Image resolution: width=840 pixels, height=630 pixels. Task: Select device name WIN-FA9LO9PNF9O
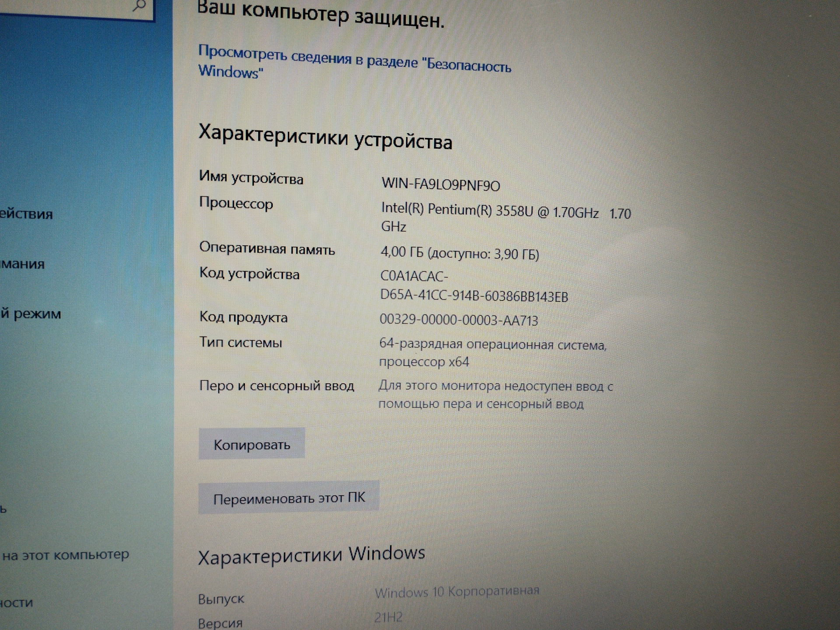pos(441,184)
